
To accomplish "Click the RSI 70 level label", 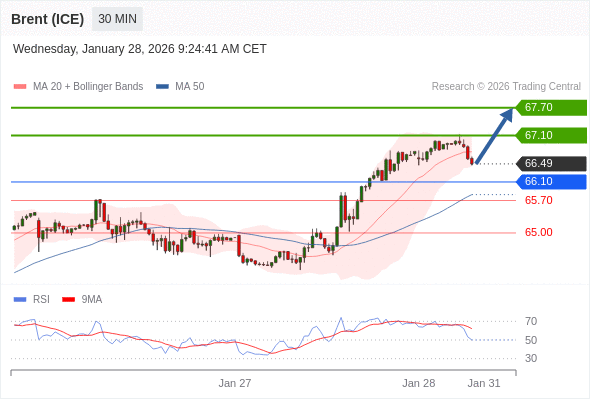I will point(531,321).
